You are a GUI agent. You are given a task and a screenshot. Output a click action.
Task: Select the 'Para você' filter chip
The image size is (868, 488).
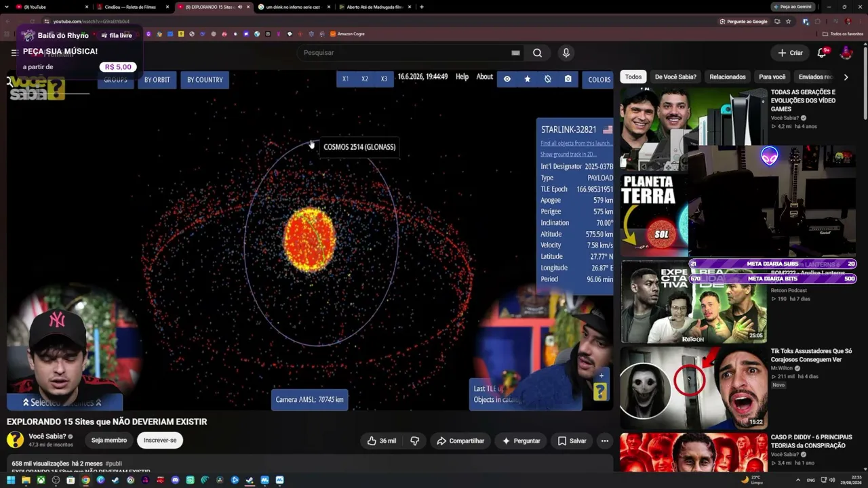[772, 77]
